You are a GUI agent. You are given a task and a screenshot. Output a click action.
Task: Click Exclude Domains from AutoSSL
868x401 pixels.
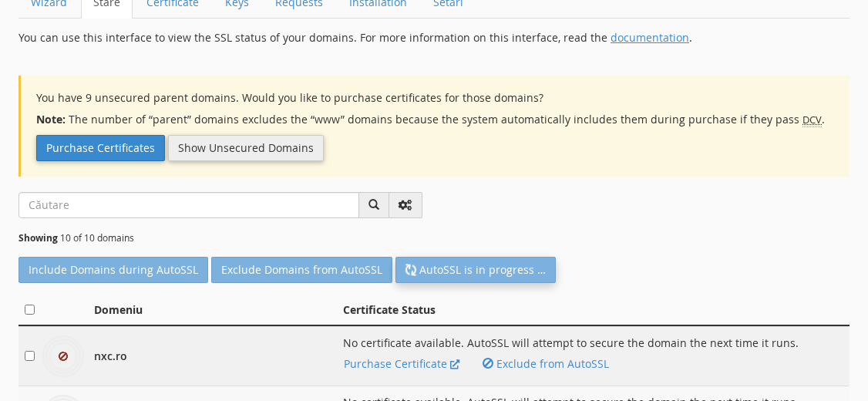tap(301, 270)
